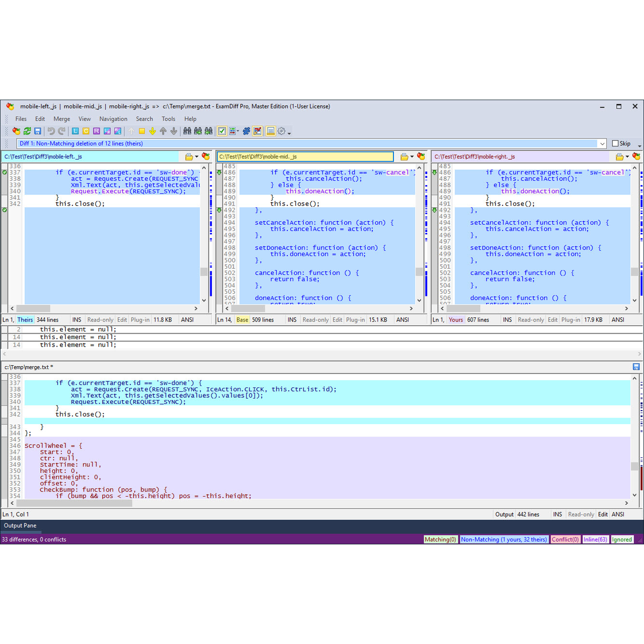Open Find using the first binoculars icon
The width and height of the screenshot is (644, 644).
click(x=187, y=131)
